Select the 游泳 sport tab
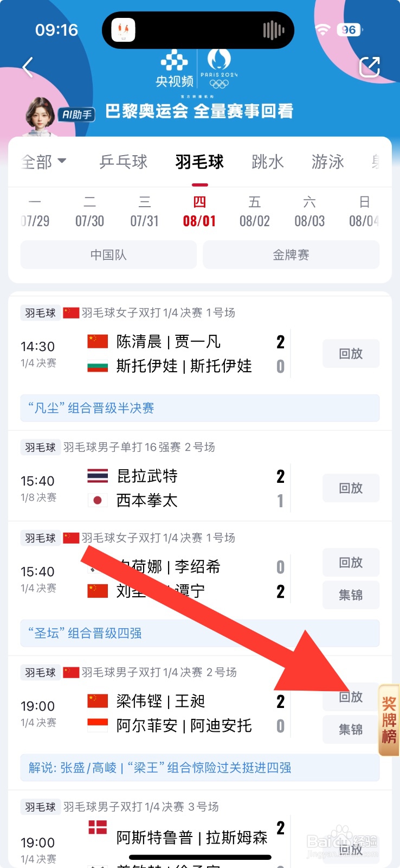Viewport: 400px width, 868px height. (x=327, y=162)
